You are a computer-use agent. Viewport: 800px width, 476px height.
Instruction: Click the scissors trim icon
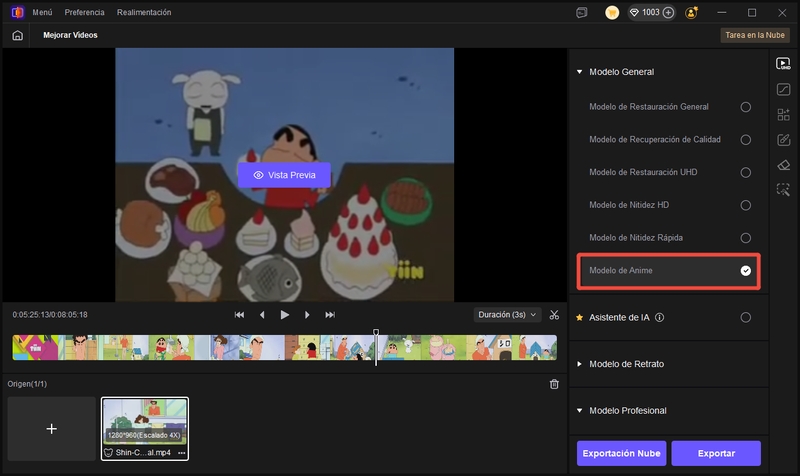tap(554, 315)
